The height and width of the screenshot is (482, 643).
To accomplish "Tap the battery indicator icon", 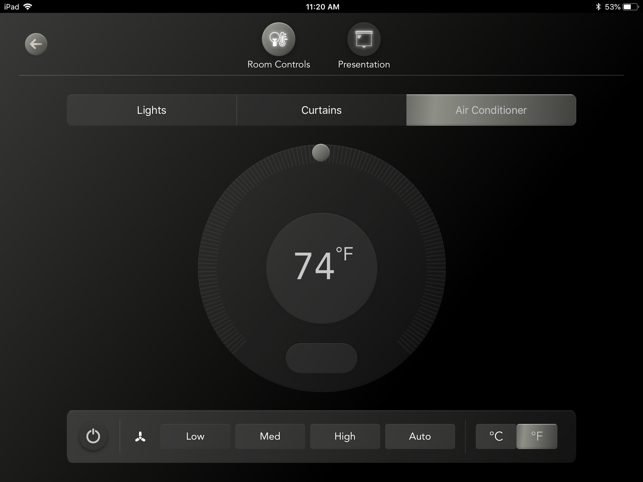I will 631,7.
